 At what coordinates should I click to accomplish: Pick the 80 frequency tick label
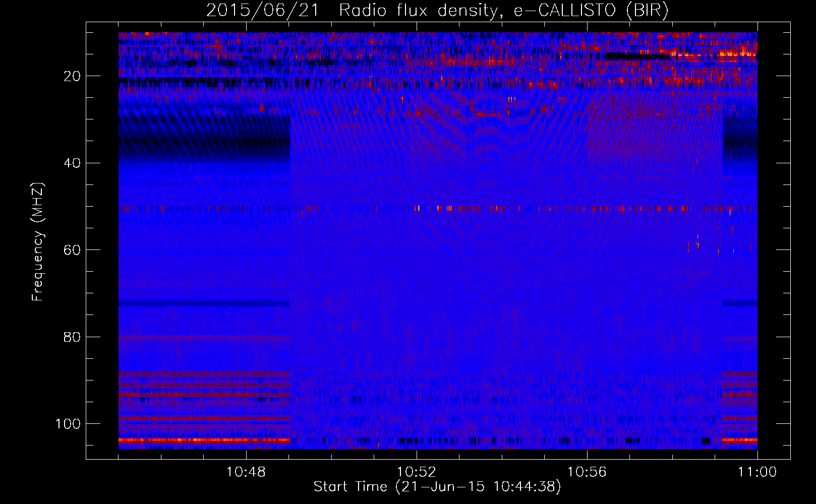coord(73,337)
